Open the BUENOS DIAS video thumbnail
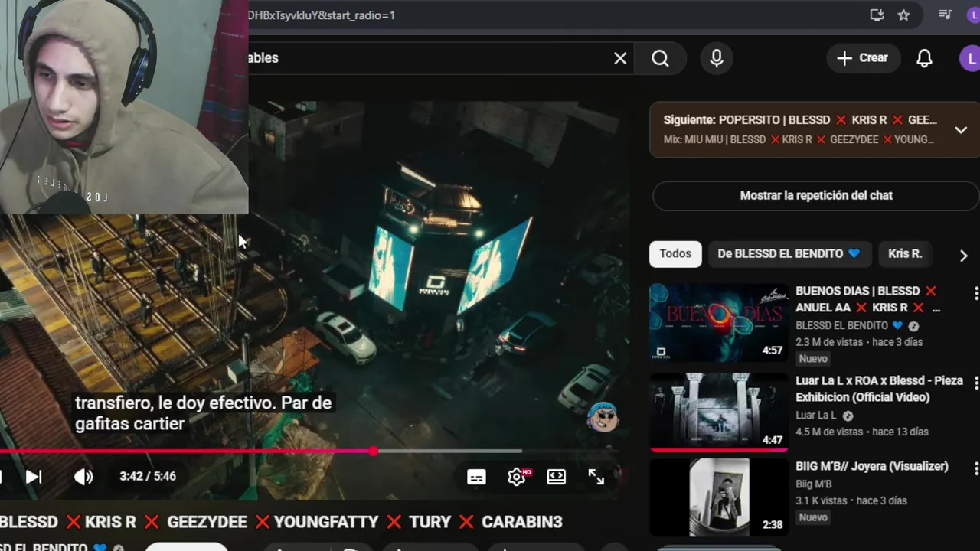Screen dimensions: 980x551 718,322
